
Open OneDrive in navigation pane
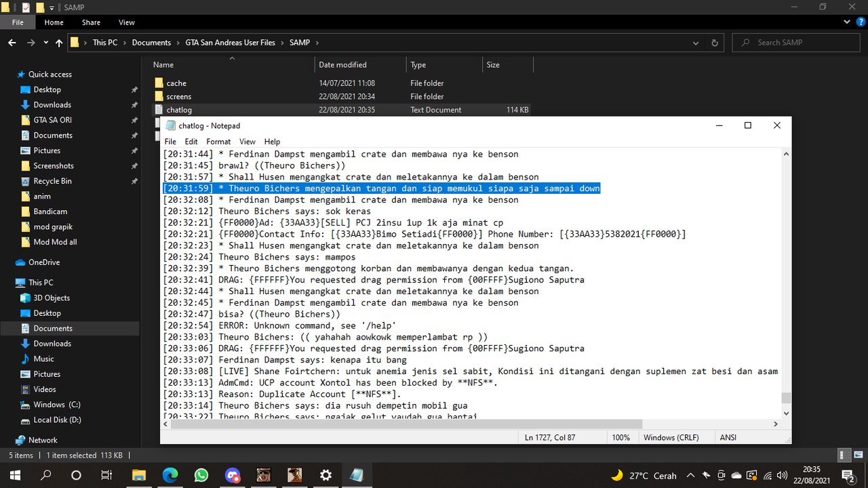point(44,262)
